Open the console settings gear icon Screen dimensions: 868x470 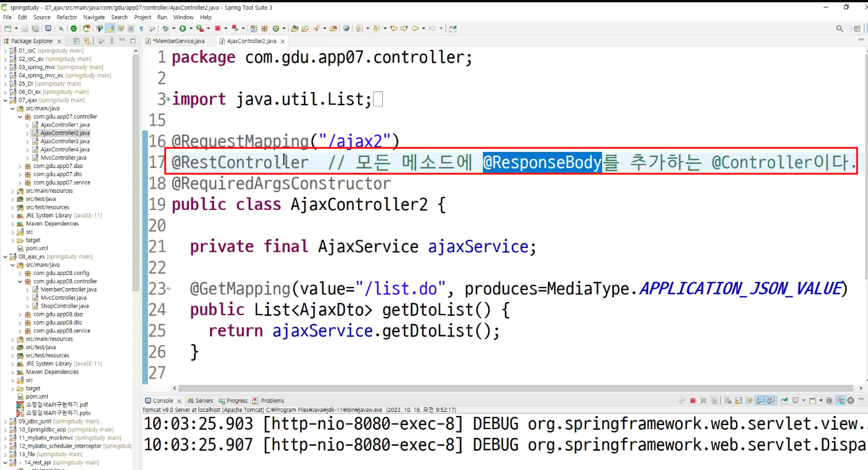[x=850, y=400]
